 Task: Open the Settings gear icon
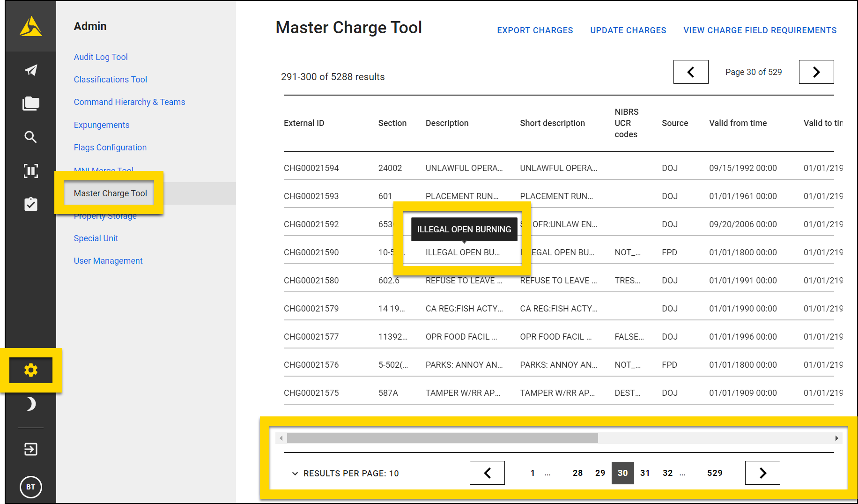[x=30, y=370]
